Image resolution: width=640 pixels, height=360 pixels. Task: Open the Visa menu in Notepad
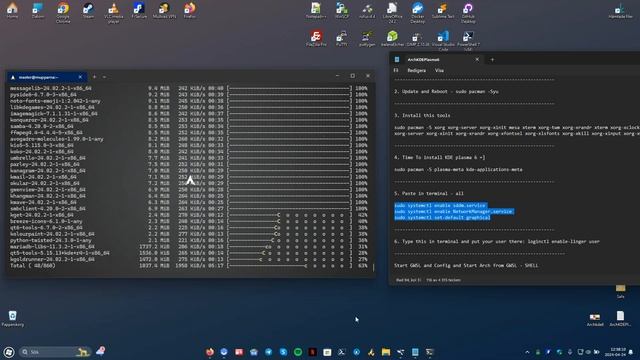pyautogui.click(x=439, y=71)
